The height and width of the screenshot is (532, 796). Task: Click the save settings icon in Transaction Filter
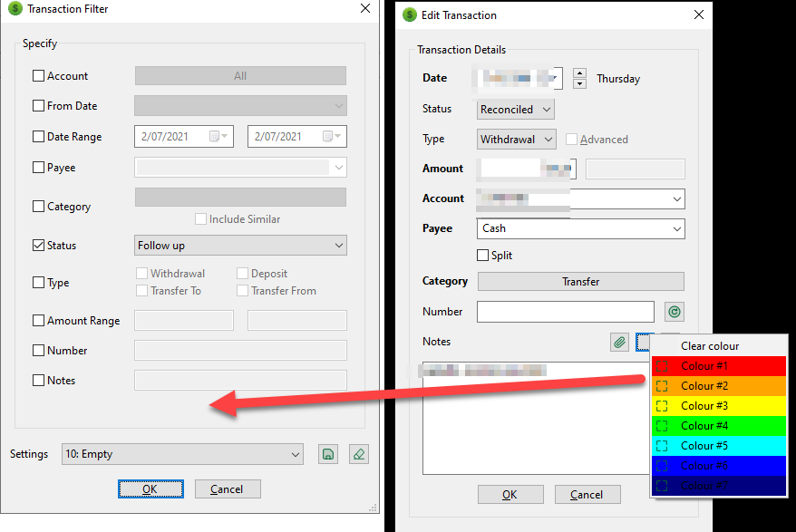(328, 454)
